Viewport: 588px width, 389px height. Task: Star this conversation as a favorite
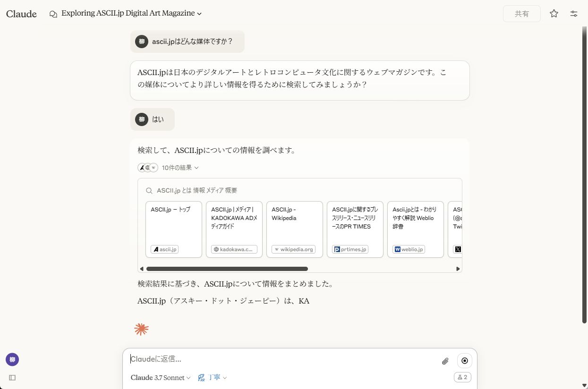point(554,14)
